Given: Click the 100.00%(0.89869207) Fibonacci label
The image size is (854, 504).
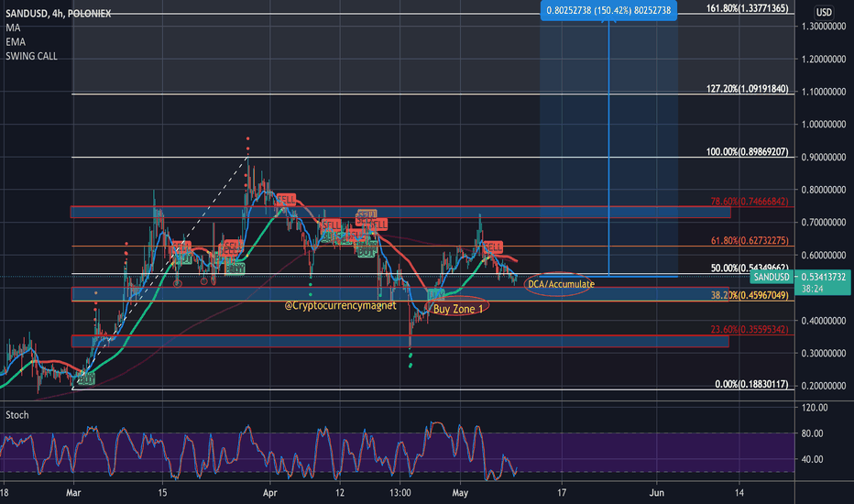Looking at the screenshot, I should [747, 151].
